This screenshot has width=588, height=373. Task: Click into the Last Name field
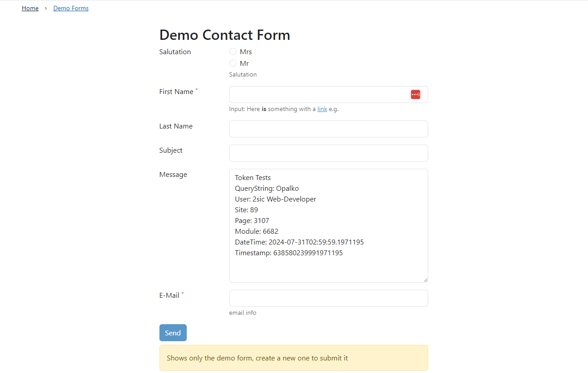tap(328, 129)
